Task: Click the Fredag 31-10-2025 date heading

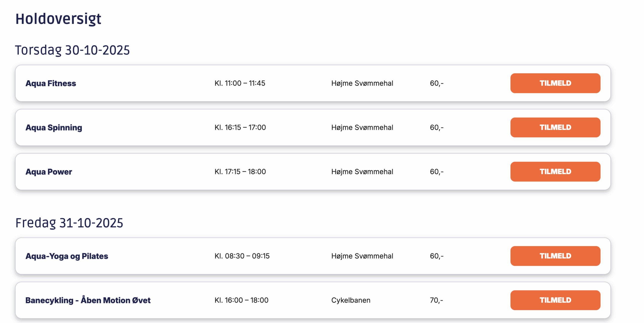Action: [x=69, y=223]
